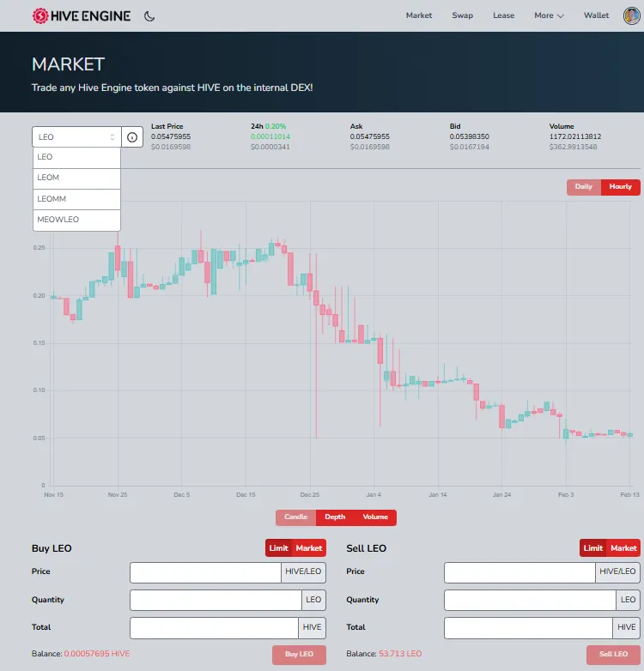Focus the Buy LEO Quantity field
The image size is (644, 671).
pos(216,600)
